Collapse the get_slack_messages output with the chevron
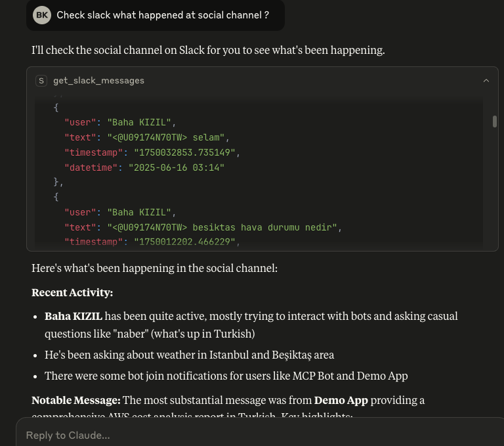This screenshot has width=504, height=446. tap(486, 81)
